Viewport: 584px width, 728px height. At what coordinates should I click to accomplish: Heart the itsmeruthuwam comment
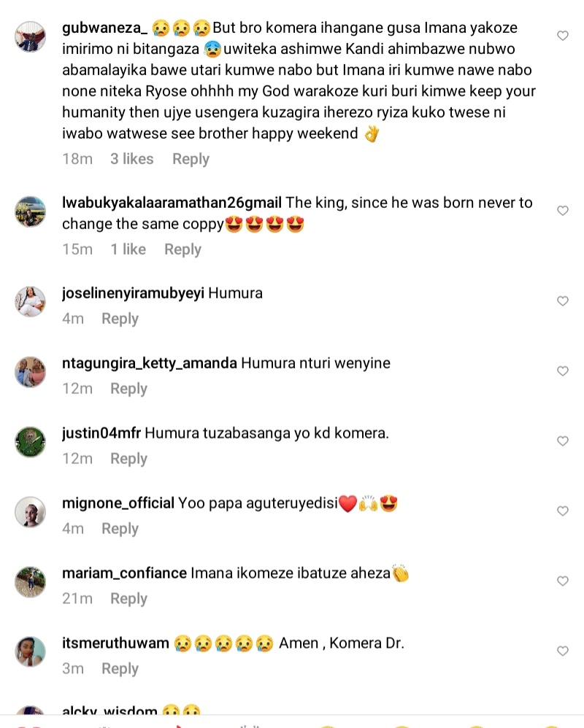tap(563, 651)
